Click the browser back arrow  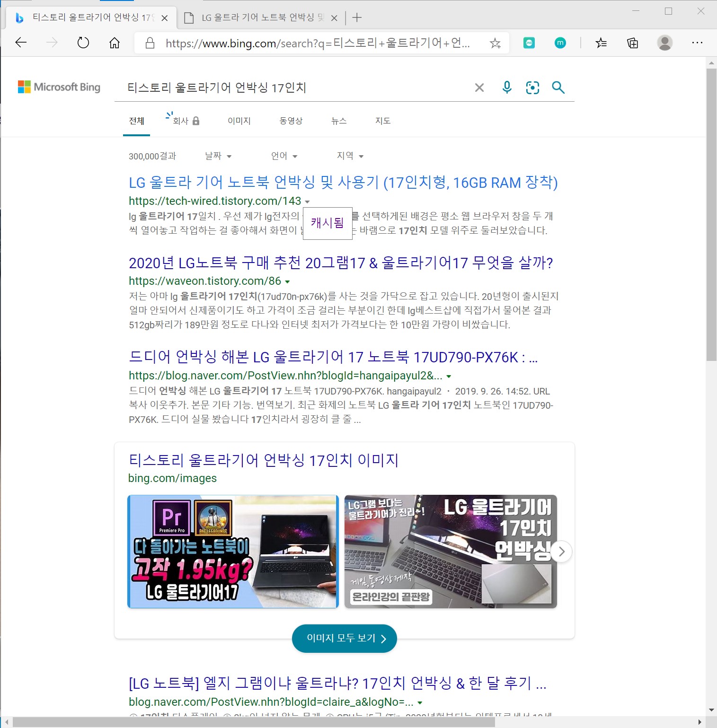coord(21,43)
